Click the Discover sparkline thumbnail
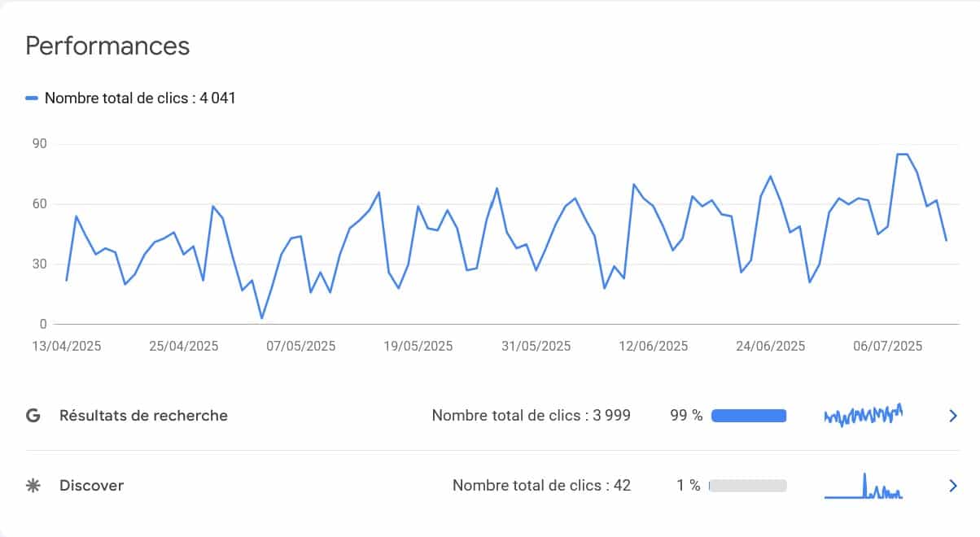 point(864,486)
